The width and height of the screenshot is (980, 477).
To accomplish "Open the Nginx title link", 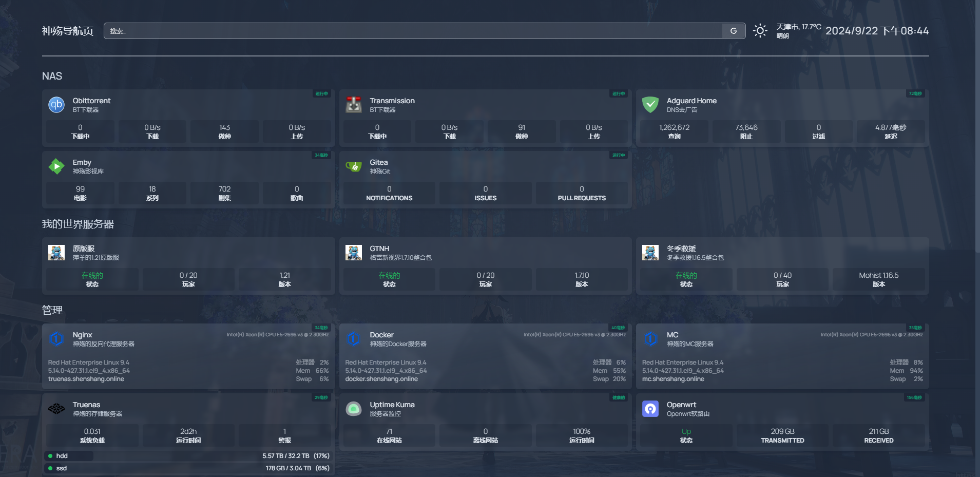I will tap(82, 335).
